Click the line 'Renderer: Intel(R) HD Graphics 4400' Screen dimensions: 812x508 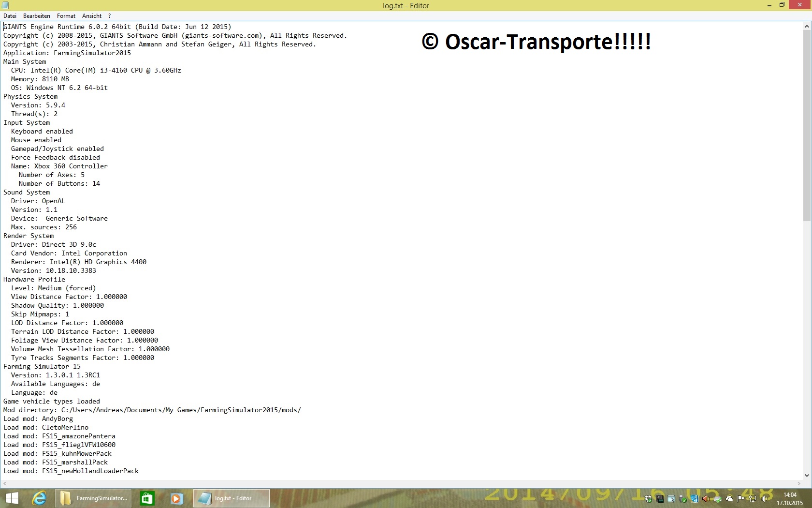(x=79, y=262)
